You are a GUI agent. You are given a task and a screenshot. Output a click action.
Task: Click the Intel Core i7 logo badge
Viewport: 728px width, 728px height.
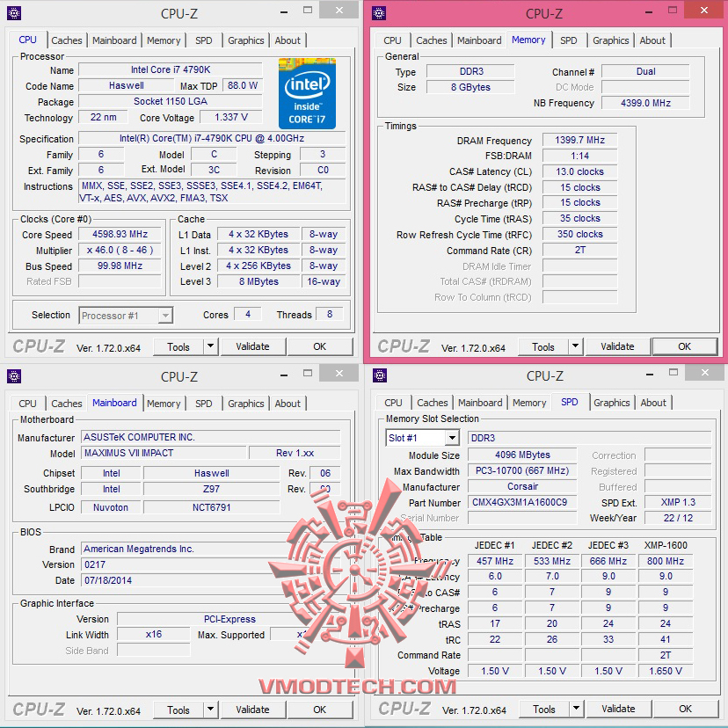coord(307,93)
